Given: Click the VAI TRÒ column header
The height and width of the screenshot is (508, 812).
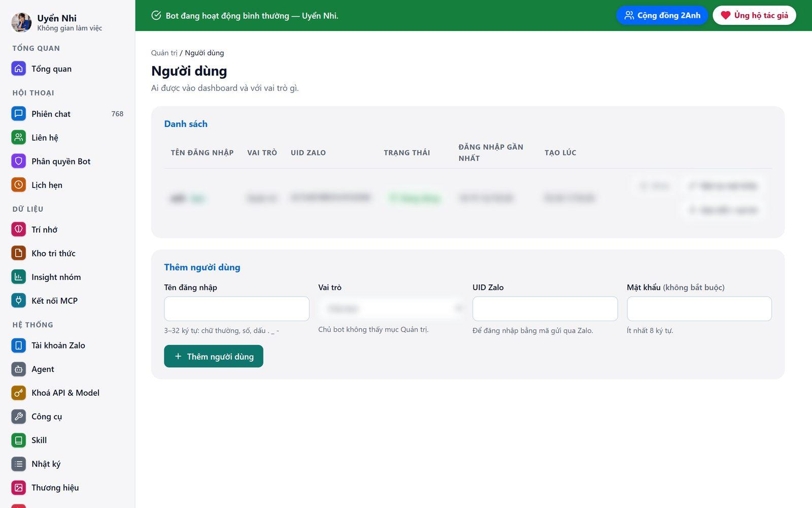Looking at the screenshot, I should tap(262, 152).
